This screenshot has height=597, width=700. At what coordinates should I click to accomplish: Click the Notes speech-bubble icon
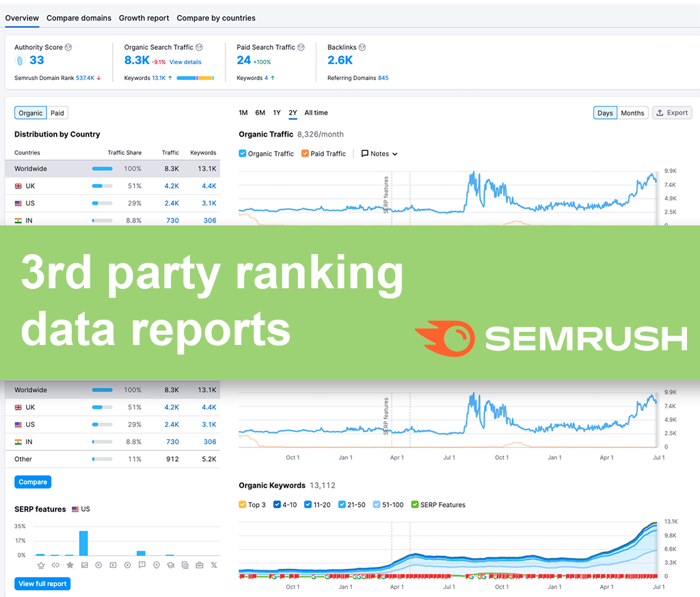pos(365,154)
